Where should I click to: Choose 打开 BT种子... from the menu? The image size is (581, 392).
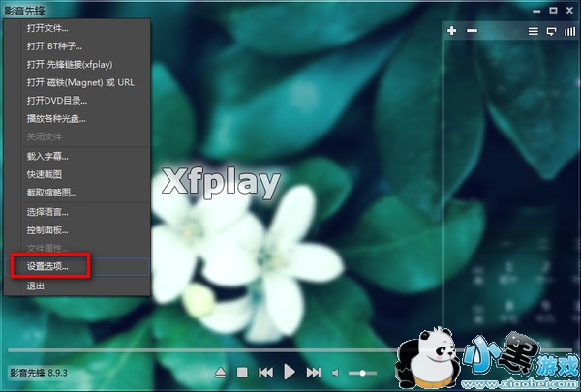coord(77,46)
